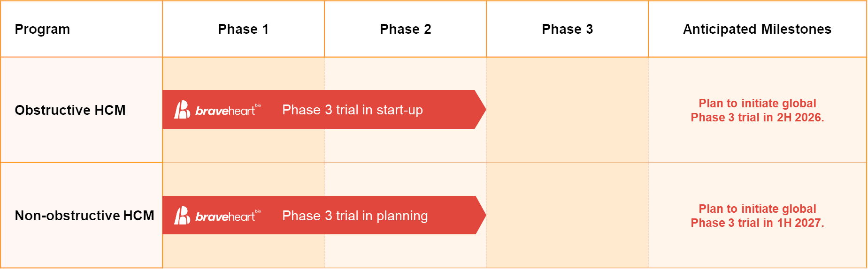Select the Phase 1 column header
The height and width of the screenshot is (269, 868).
(x=243, y=29)
